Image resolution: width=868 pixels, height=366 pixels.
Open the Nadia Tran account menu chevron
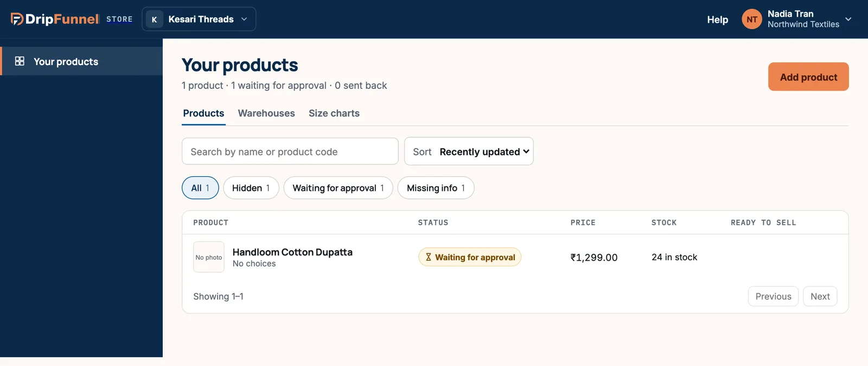[x=848, y=19]
